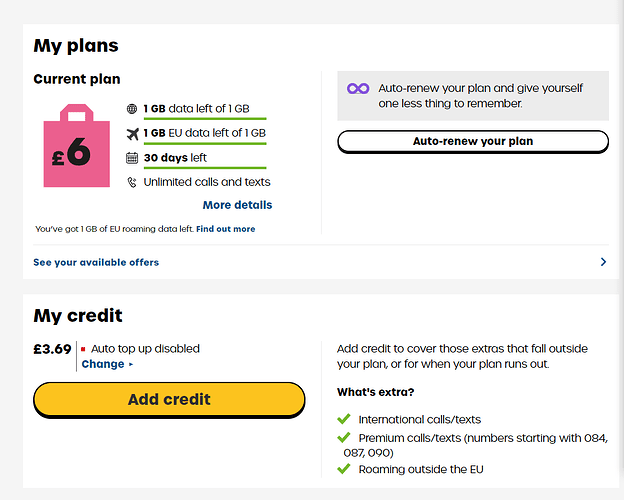Click the pink £6 shopping bag icon

77,145
